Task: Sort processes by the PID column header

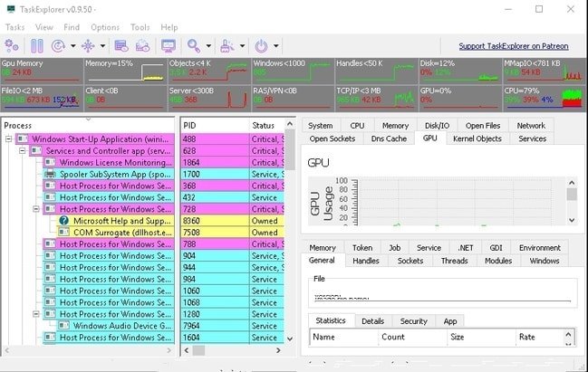Action: 213,125
